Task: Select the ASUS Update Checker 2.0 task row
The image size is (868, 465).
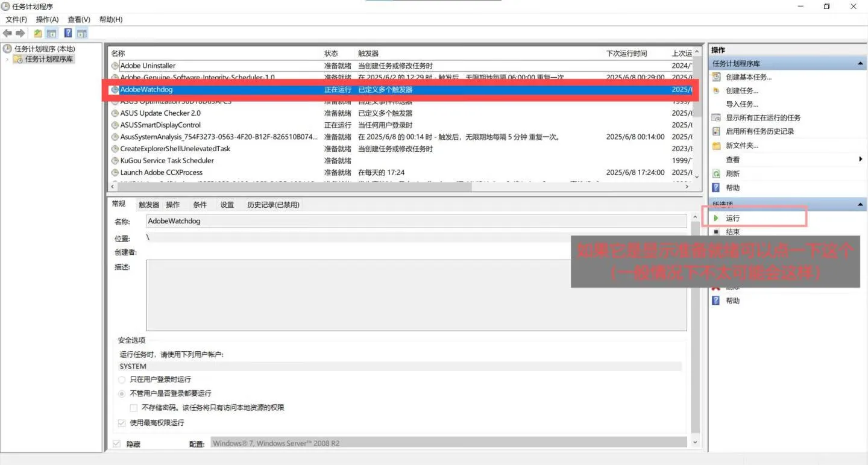Action: pyautogui.click(x=400, y=113)
